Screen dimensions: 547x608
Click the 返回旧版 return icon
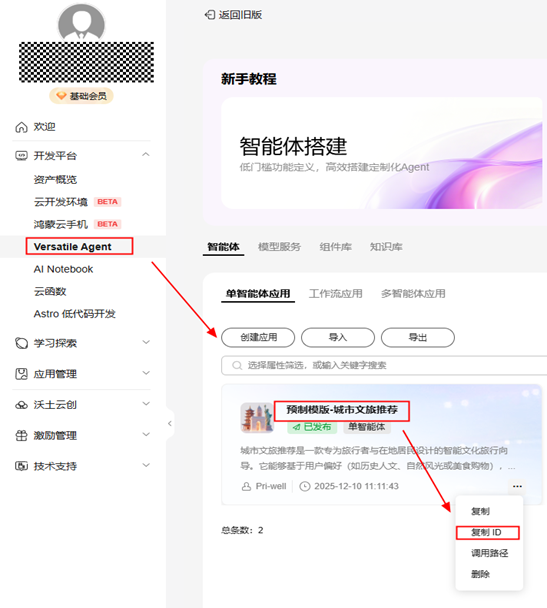click(x=210, y=15)
